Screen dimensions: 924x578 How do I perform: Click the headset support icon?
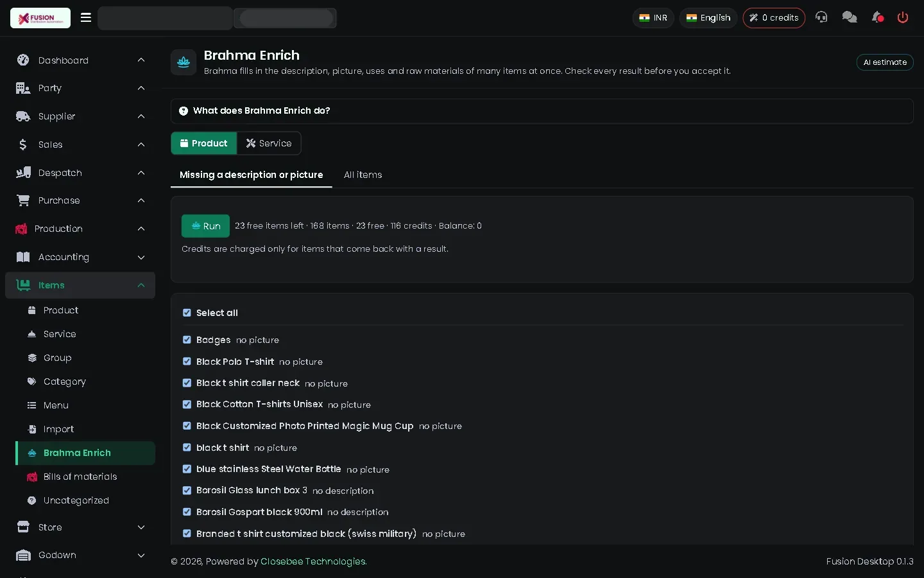point(821,17)
